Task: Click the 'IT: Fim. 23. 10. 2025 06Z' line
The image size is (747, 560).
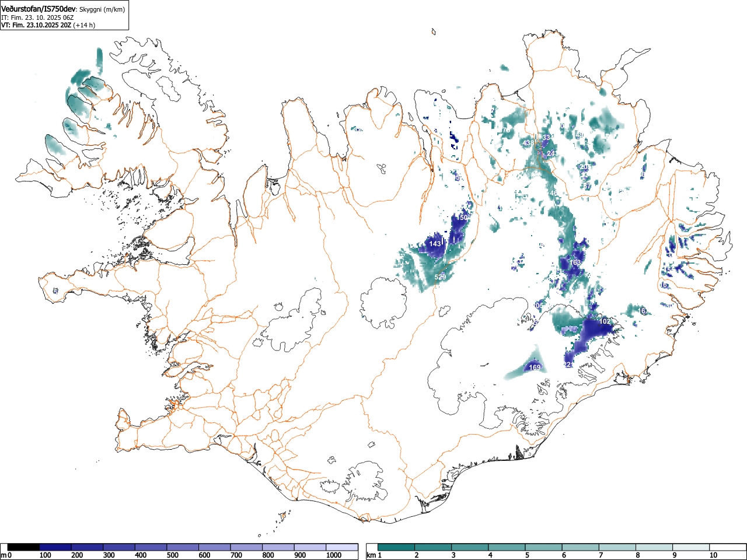Action: [x=37, y=17]
